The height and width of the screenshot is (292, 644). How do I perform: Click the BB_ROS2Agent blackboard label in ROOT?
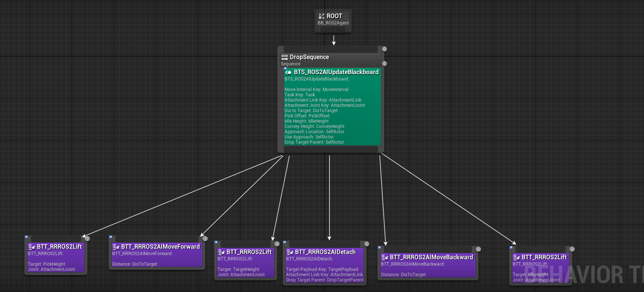click(333, 23)
